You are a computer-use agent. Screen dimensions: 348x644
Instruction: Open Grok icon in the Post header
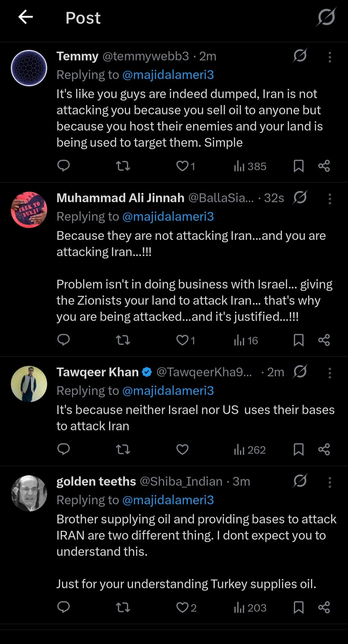point(326,17)
